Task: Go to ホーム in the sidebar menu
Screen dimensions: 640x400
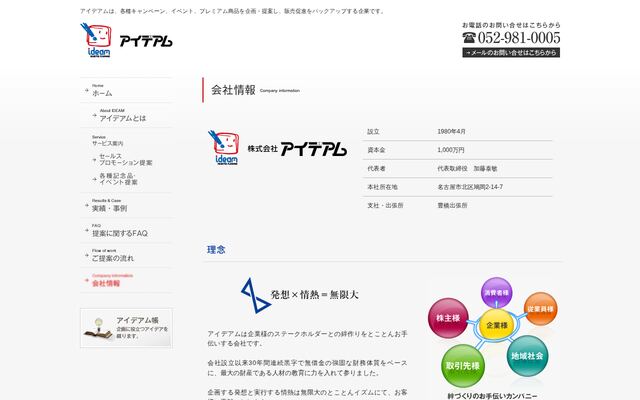Action: point(102,93)
